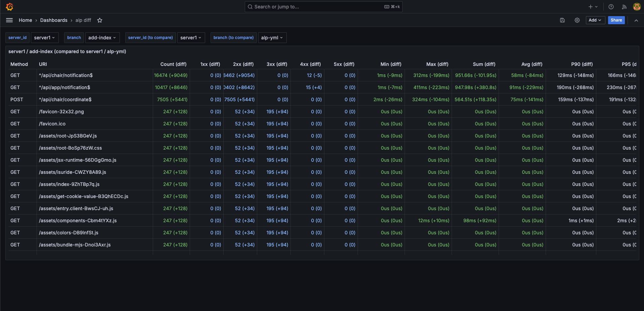The image size is (644, 311).
Task: Open the alp-yml branch to compare dropdown
Action: (272, 38)
